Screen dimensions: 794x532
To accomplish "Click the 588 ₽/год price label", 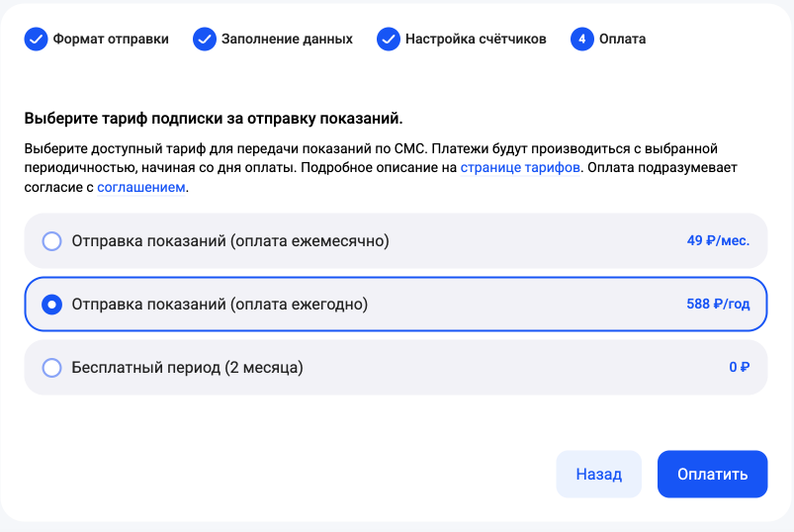I will [718, 305].
